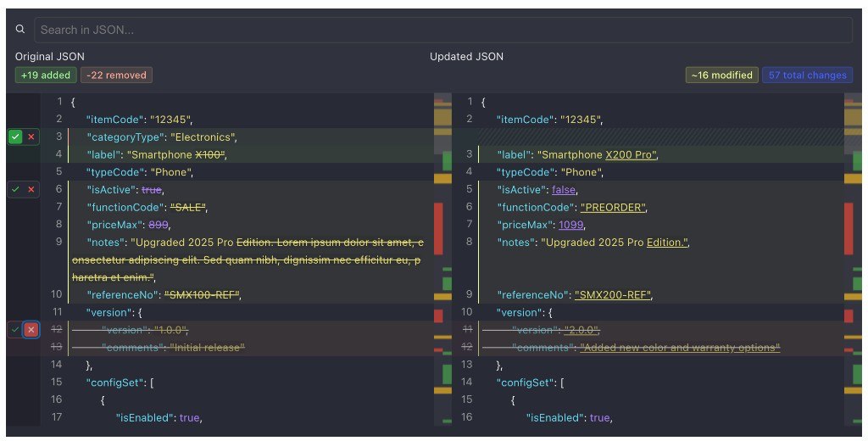
Task: Reject the isActive change on line 6
Action: [31, 189]
